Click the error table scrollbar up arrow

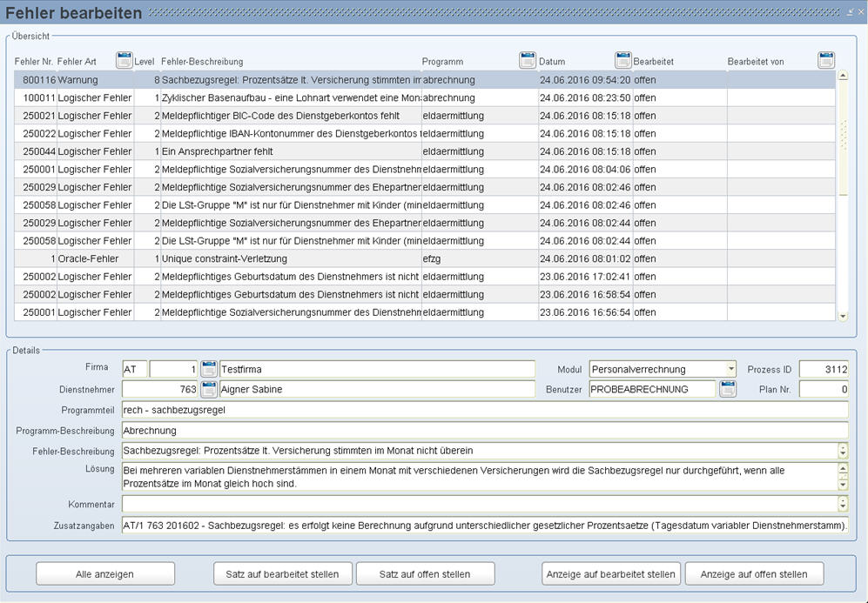843,76
